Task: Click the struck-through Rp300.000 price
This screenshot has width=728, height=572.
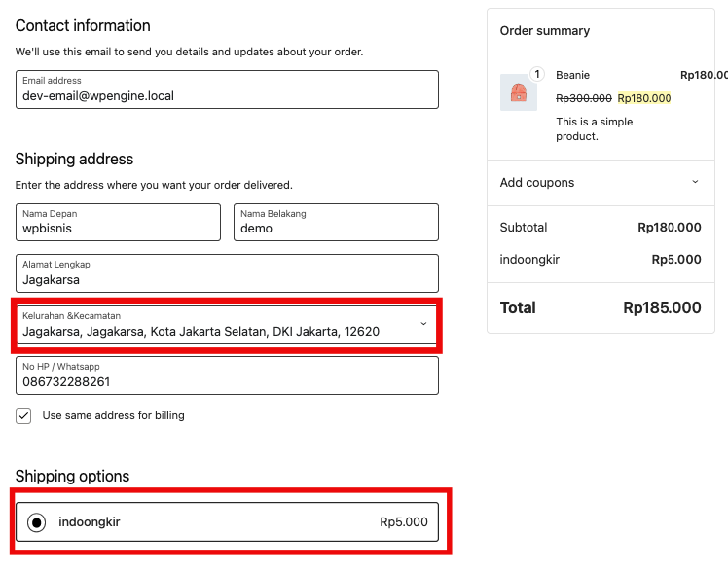Action: click(x=584, y=98)
